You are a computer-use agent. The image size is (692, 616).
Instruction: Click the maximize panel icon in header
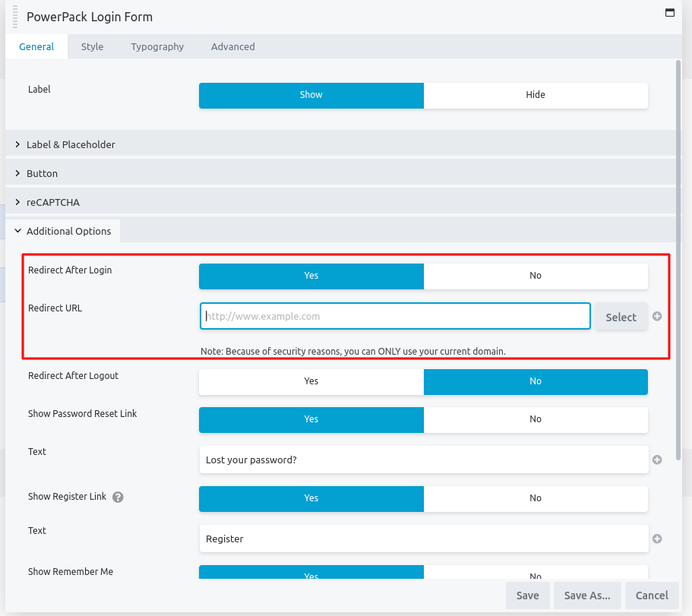point(669,13)
